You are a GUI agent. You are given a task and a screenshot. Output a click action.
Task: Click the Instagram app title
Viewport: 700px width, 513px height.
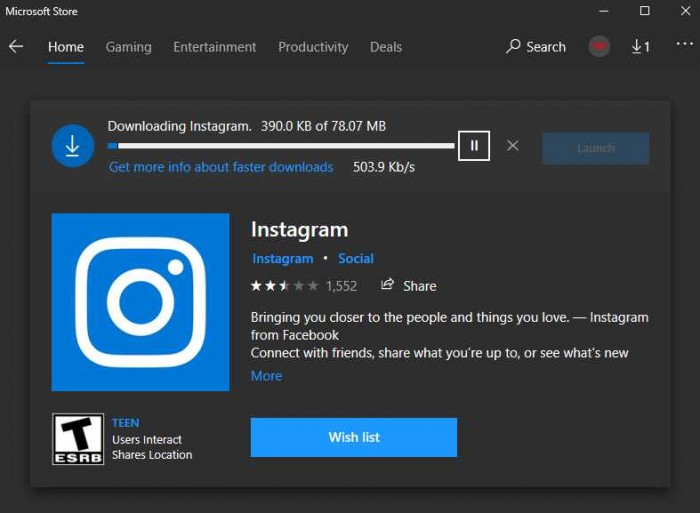pyautogui.click(x=299, y=230)
